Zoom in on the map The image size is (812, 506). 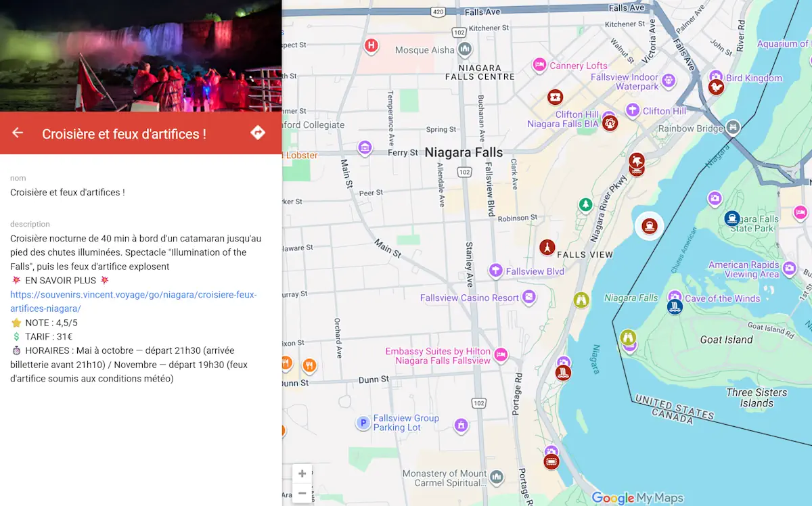coord(302,474)
